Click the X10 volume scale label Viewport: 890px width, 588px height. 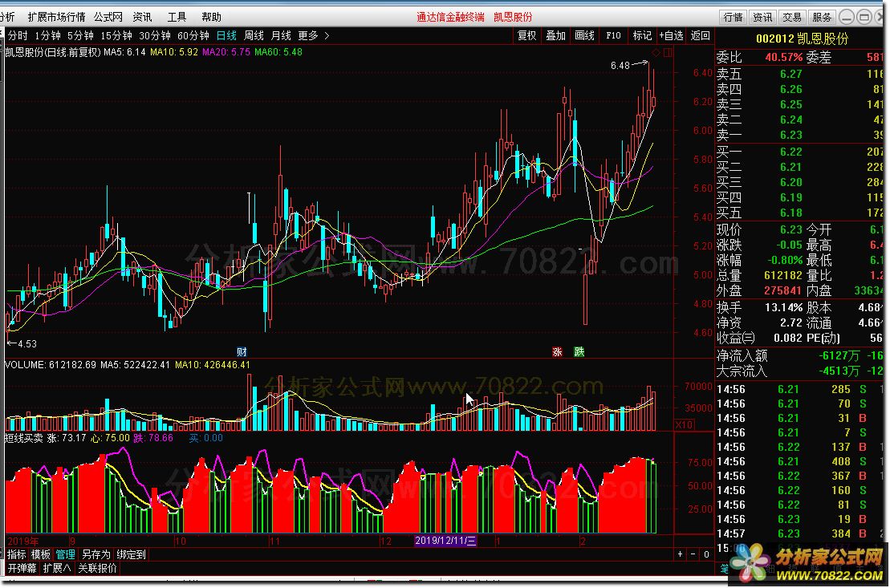coord(684,424)
